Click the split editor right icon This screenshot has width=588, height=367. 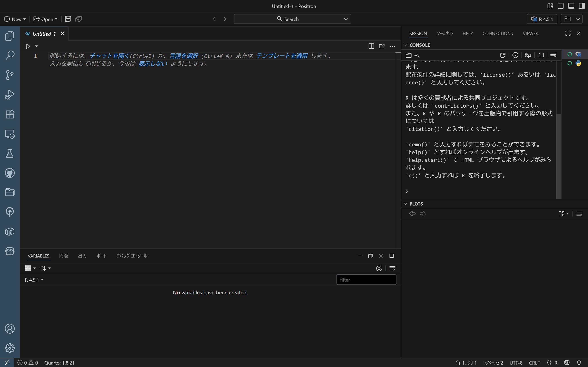tap(371, 46)
